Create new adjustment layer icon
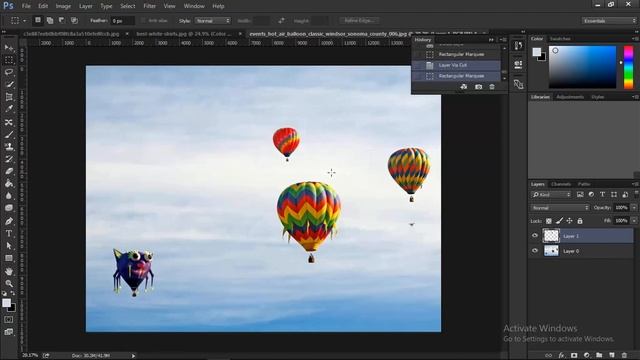This screenshot has width=640, height=360. [x=587, y=356]
